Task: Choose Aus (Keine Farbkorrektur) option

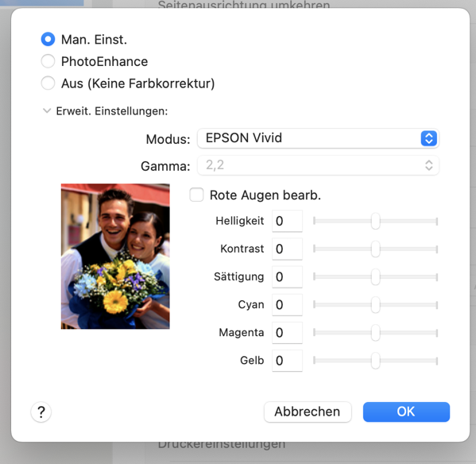Action: pyautogui.click(x=48, y=83)
